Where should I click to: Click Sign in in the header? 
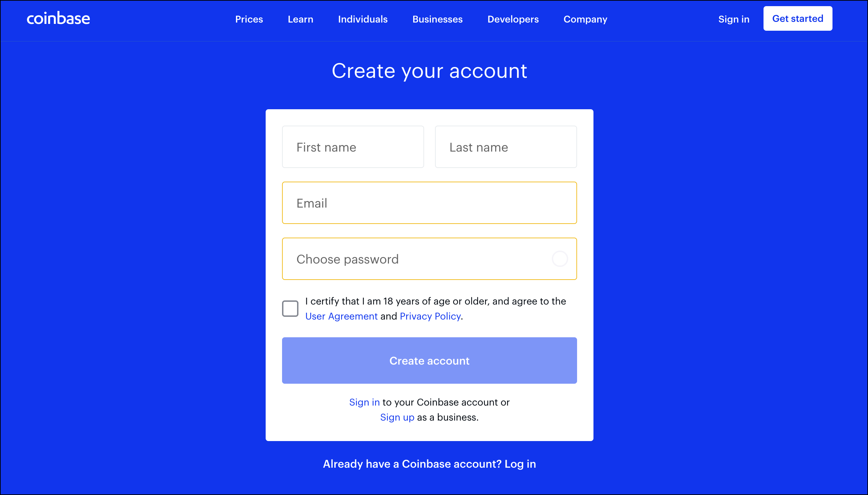coord(734,19)
